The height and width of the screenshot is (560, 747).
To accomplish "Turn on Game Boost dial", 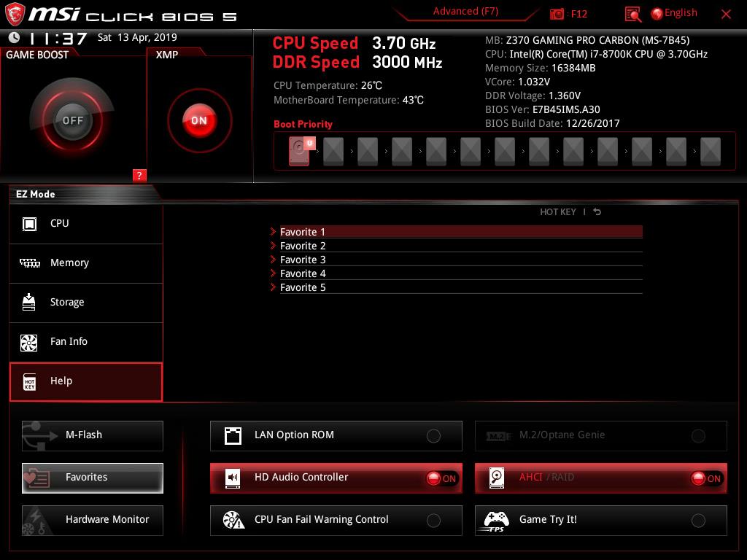I will [72, 120].
